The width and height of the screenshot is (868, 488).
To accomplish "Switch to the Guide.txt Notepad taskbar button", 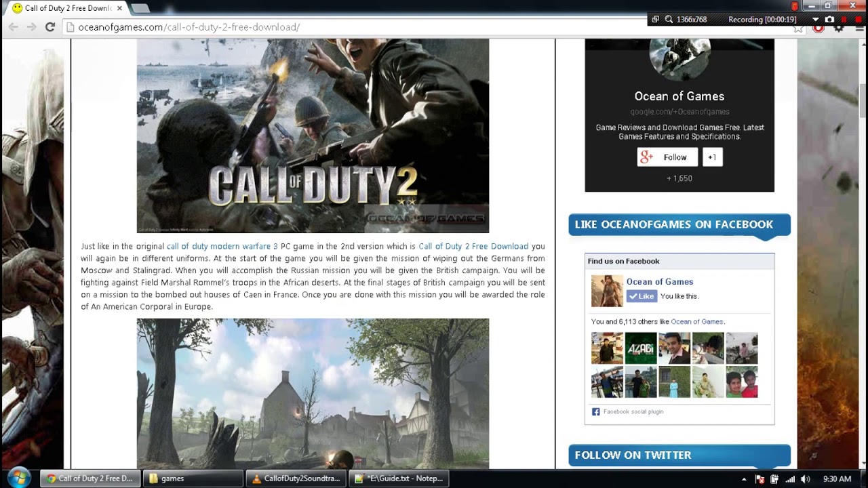I will (x=399, y=479).
